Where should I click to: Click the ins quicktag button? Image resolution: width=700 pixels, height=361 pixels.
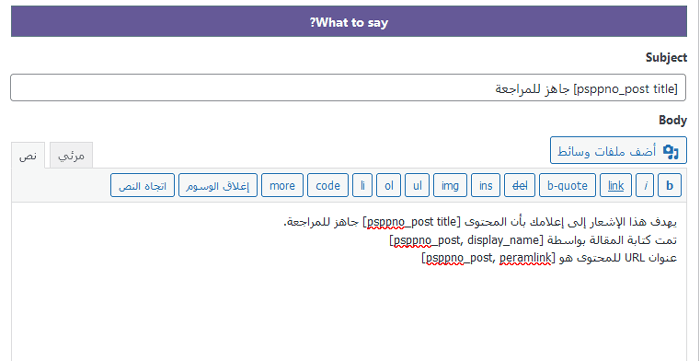(486, 185)
